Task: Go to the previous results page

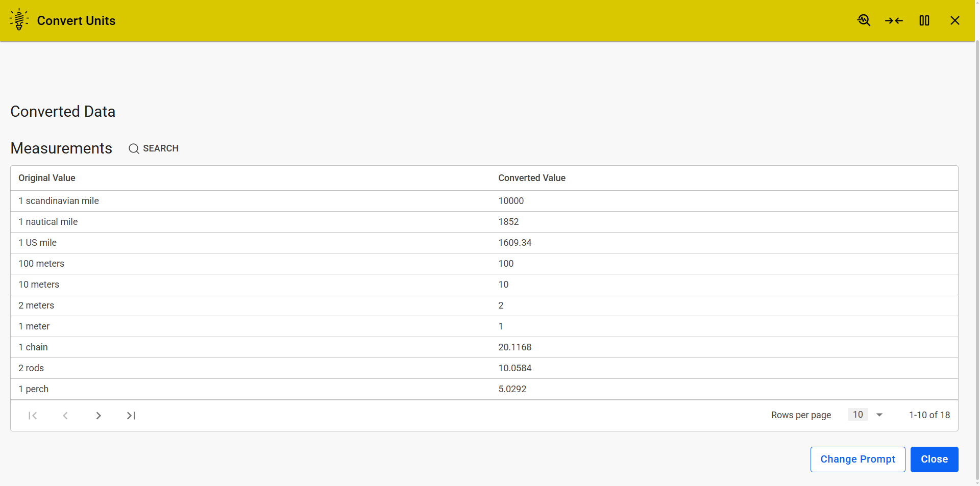Action: [x=65, y=416]
